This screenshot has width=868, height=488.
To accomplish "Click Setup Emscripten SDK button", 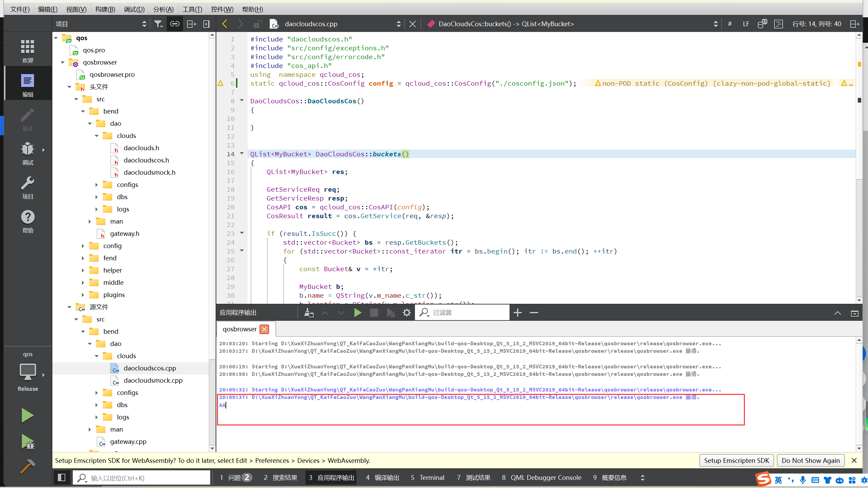I will (x=736, y=460).
